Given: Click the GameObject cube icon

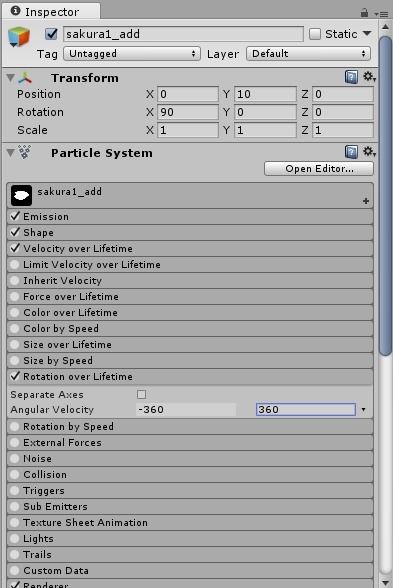Looking at the screenshot, I should 19,37.
